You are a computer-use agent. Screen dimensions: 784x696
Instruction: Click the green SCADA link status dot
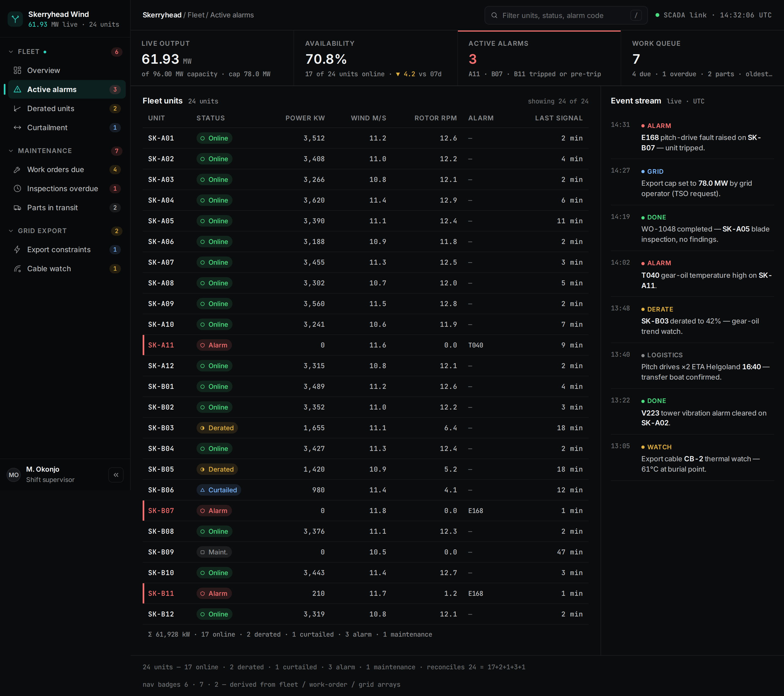click(x=657, y=15)
